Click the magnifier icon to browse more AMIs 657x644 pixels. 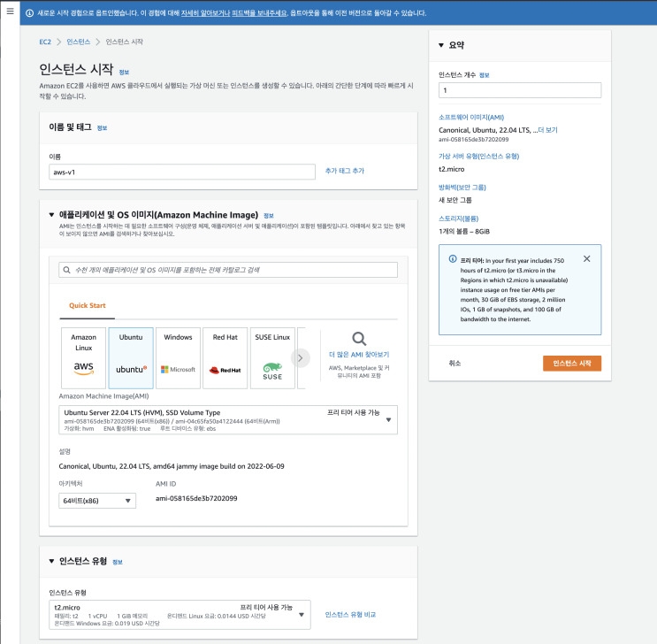(x=359, y=338)
